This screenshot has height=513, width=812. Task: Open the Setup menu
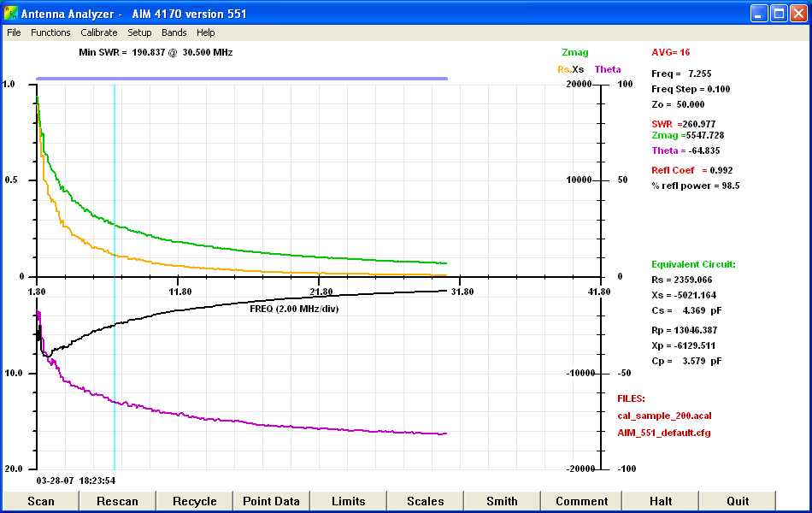coord(140,32)
